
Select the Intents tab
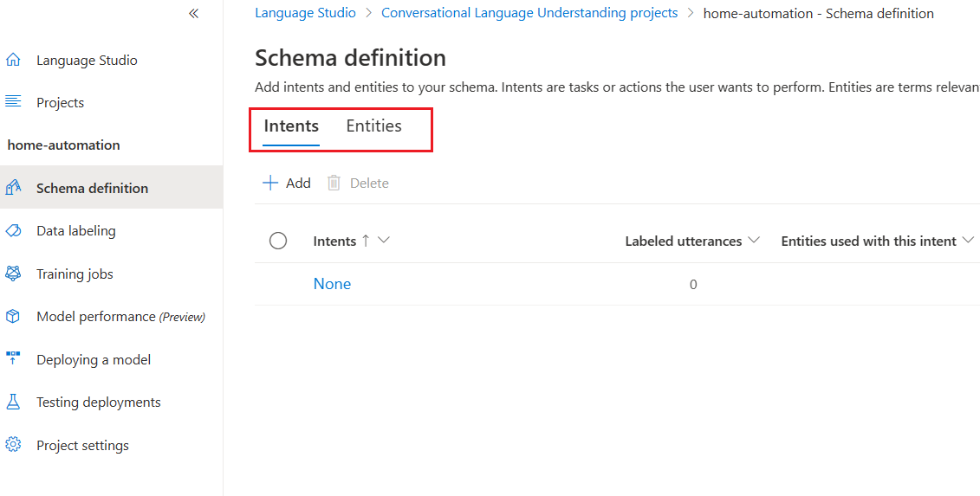point(291,126)
